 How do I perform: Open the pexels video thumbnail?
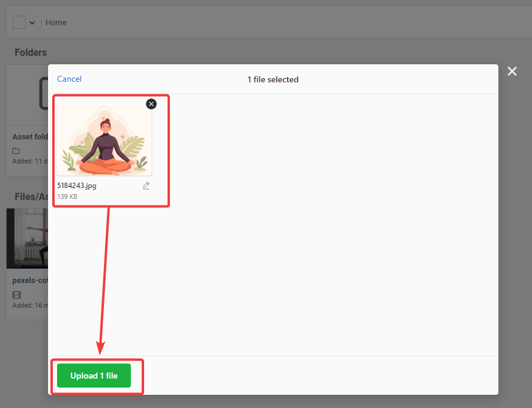[27, 239]
